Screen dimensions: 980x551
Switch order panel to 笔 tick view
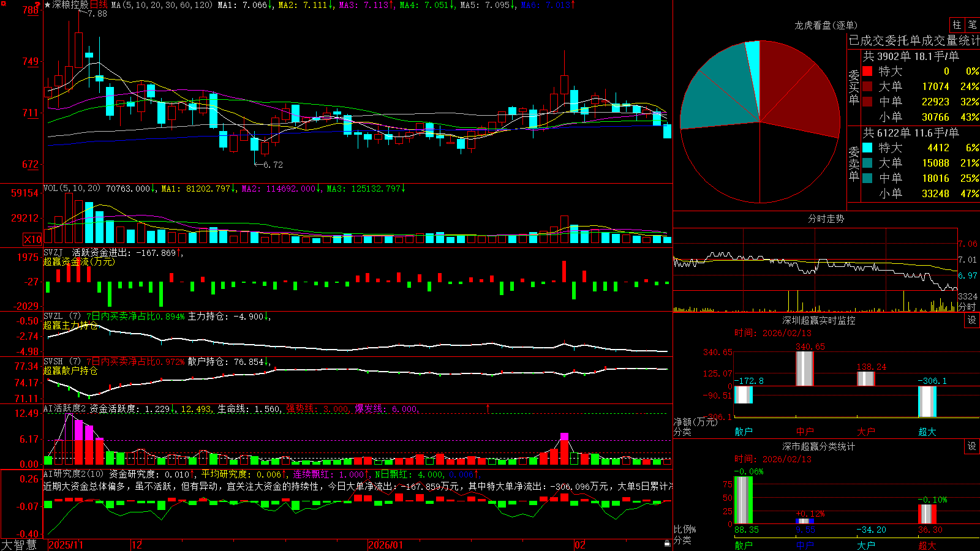point(972,25)
